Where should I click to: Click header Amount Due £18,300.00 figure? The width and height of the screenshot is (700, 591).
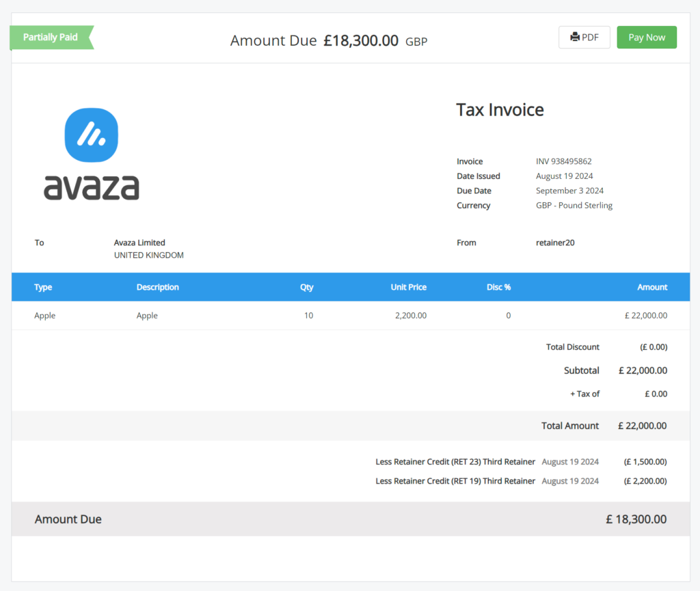coord(361,40)
